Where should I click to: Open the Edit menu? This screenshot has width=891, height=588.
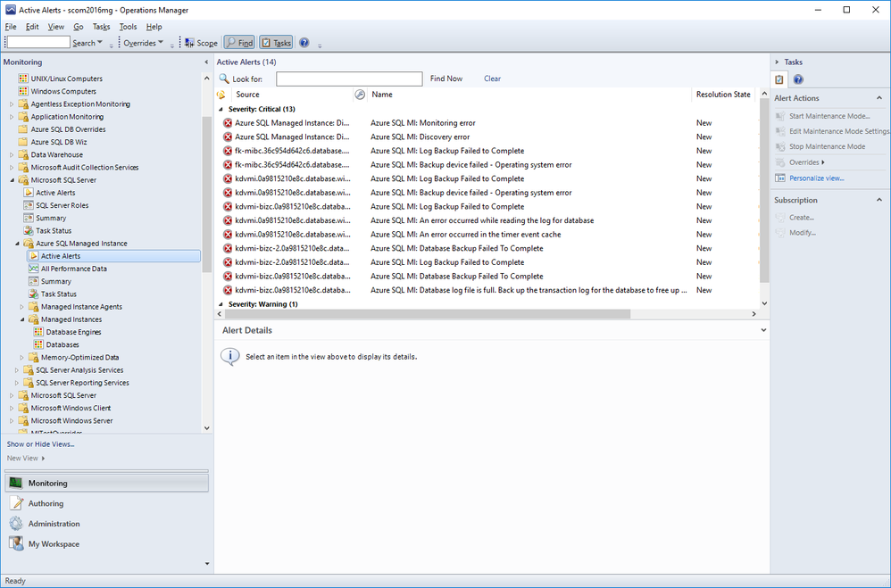[x=32, y=27]
